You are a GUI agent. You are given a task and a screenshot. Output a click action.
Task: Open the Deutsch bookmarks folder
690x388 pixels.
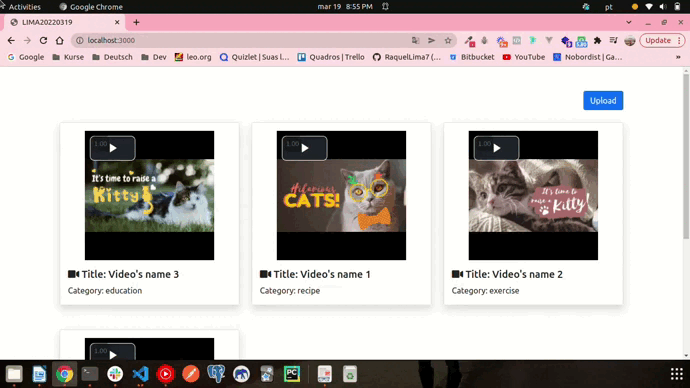coord(112,57)
